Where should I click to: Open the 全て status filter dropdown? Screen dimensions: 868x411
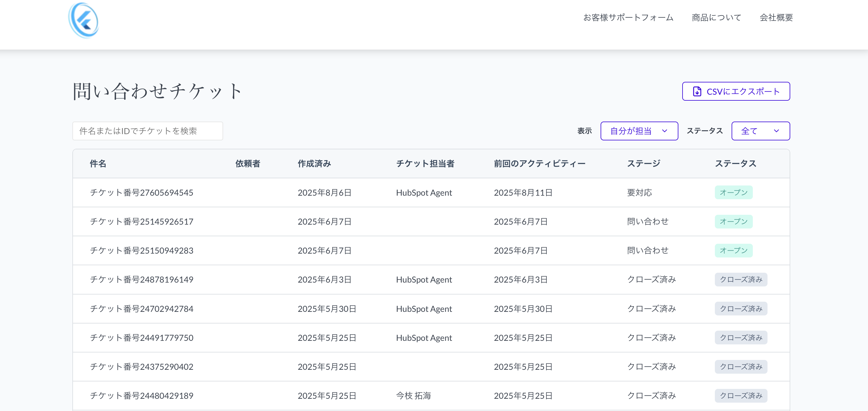pyautogui.click(x=760, y=131)
